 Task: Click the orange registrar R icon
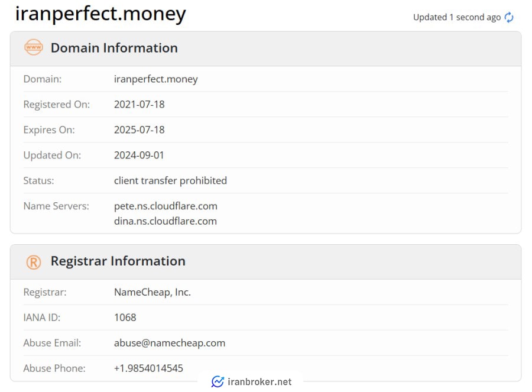pyautogui.click(x=34, y=262)
